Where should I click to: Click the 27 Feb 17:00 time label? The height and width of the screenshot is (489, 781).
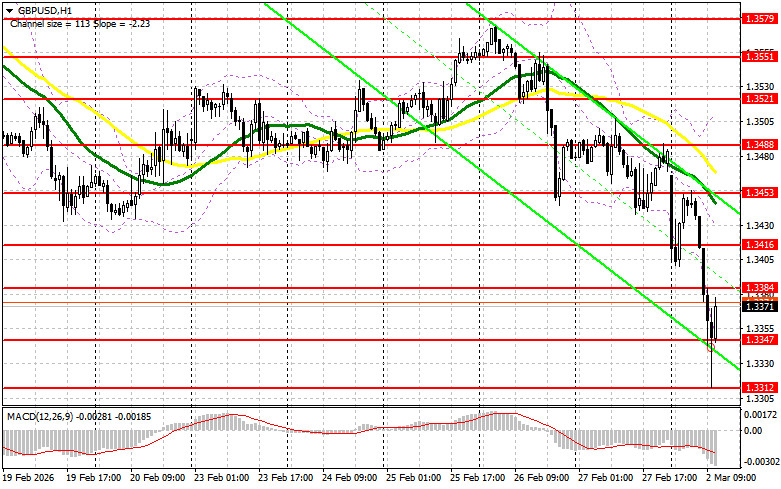(x=670, y=478)
